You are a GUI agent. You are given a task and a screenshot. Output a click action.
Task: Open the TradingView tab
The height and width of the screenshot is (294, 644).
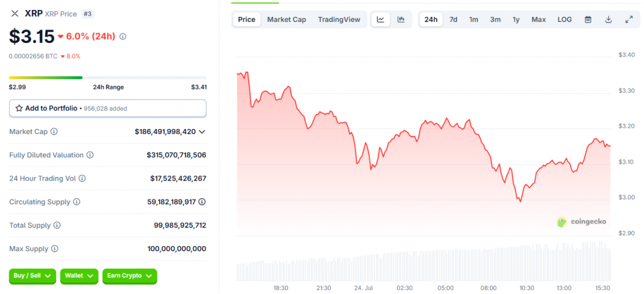(339, 20)
